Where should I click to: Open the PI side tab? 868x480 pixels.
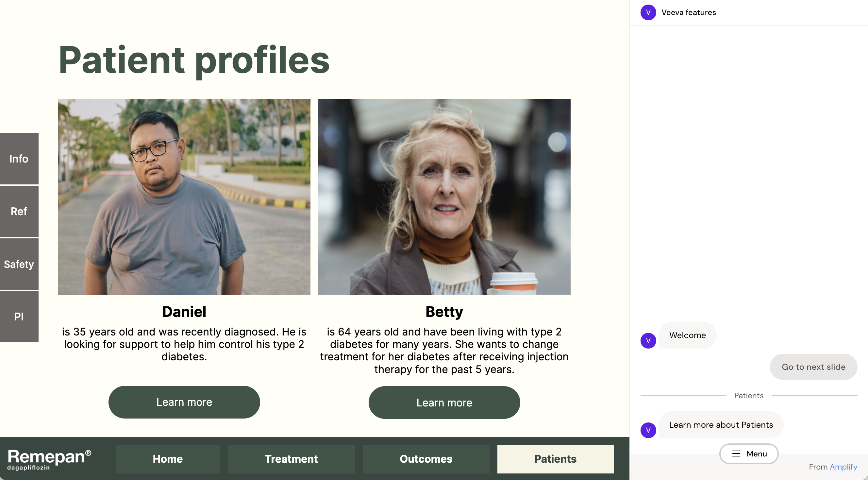pos(19,317)
